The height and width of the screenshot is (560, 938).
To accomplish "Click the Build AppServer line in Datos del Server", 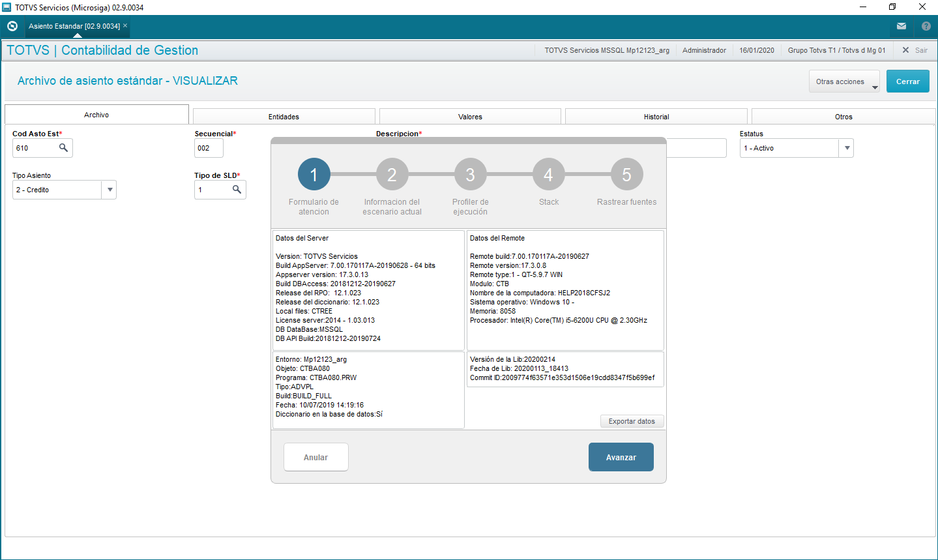I will [355, 265].
